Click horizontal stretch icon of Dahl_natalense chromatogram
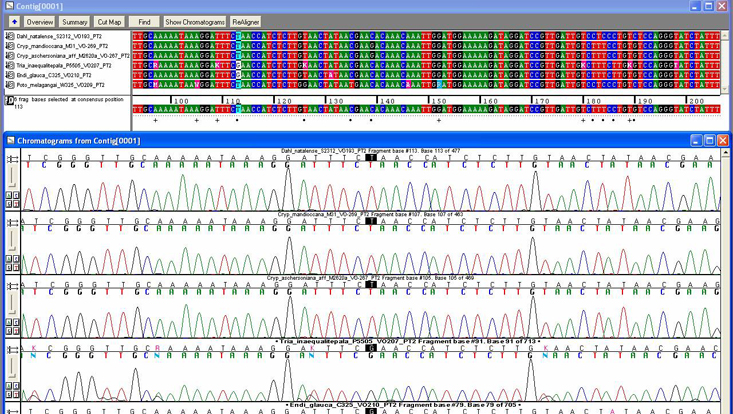This screenshot has height=414, width=733. [13, 159]
